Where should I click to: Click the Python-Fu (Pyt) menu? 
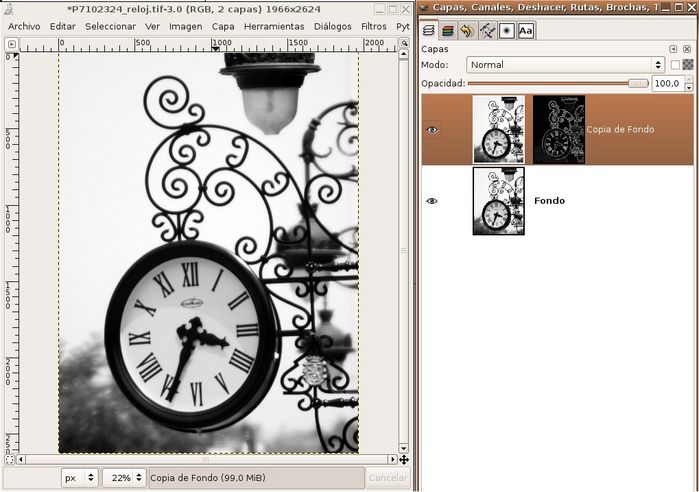pos(403,27)
